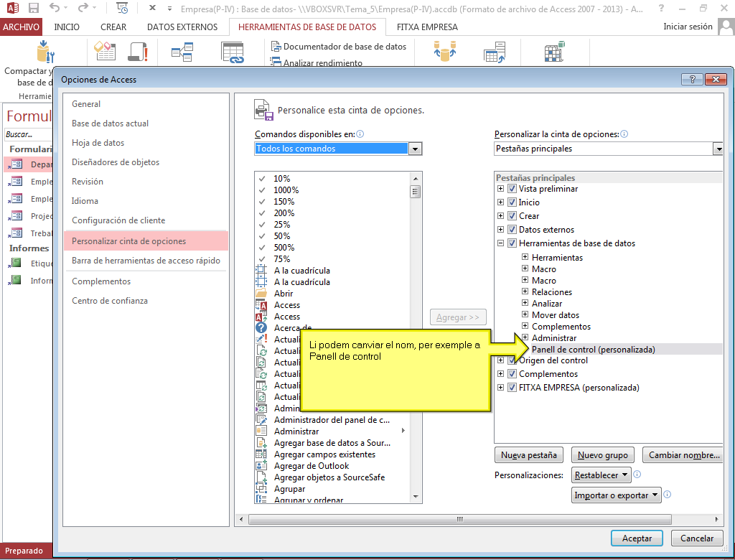Click the help question mark in dialog title
The height and width of the screenshot is (560, 735).
point(692,79)
